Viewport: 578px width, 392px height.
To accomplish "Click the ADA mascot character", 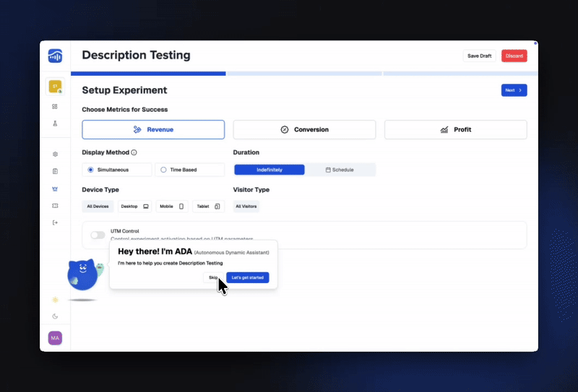I will (x=82, y=275).
